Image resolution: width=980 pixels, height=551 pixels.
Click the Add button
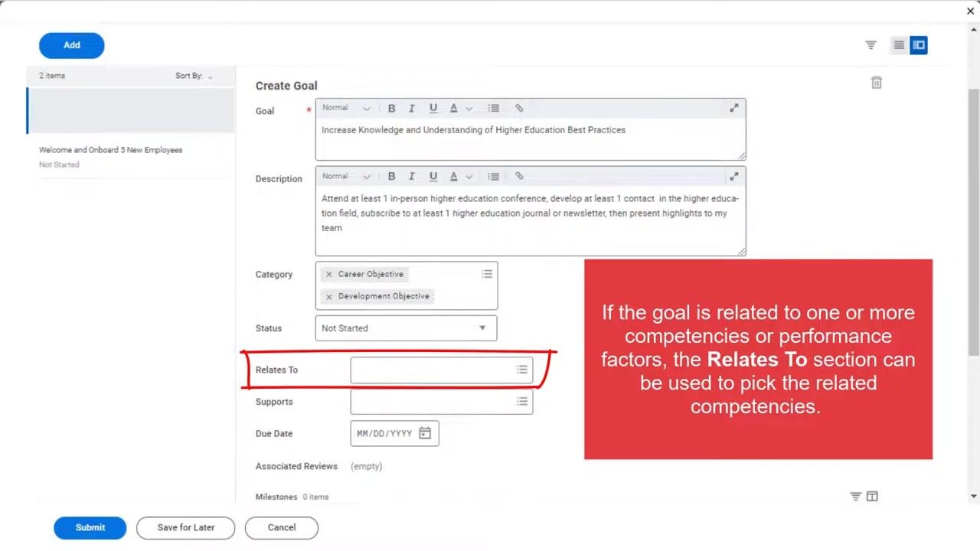tap(72, 45)
